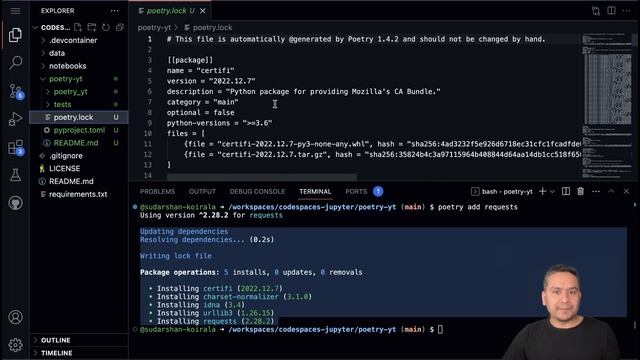Collapse all folders in Explorer
The width and height of the screenshot is (640, 360).
tap(120, 27)
